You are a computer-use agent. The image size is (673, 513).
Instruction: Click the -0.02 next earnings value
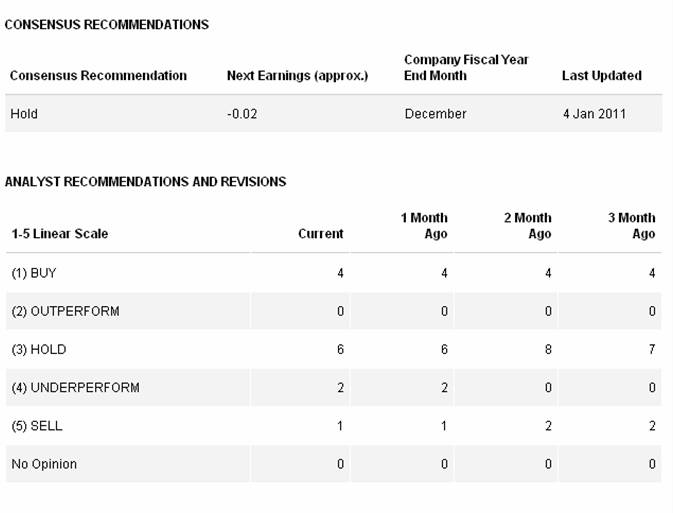click(242, 114)
